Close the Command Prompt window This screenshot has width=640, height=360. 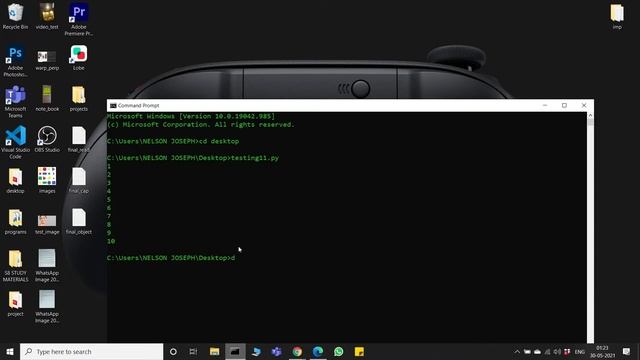click(x=584, y=105)
